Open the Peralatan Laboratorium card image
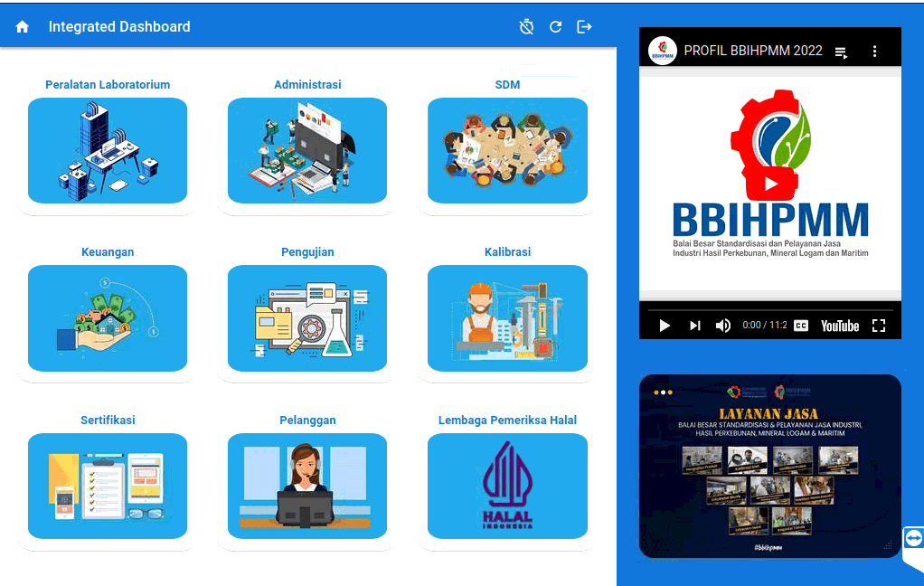 [x=108, y=150]
